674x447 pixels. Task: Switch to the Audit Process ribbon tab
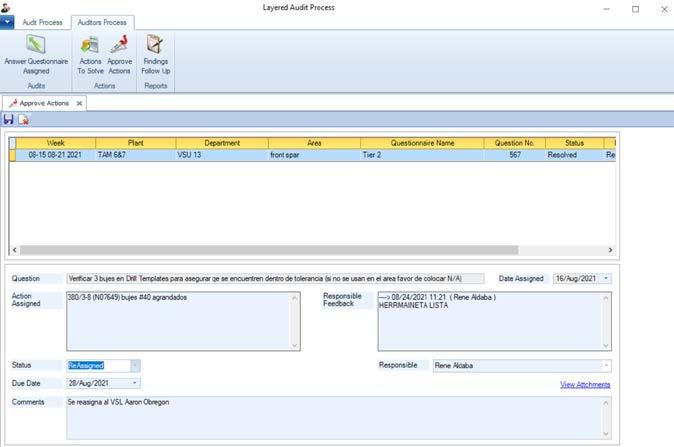pyautogui.click(x=42, y=22)
